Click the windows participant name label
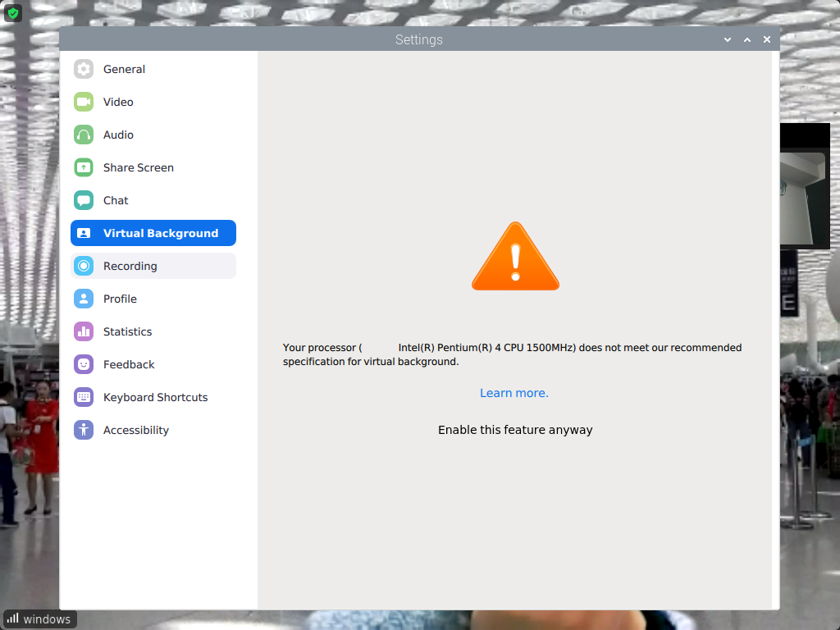This screenshot has height=630, width=840. coord(47,619)
